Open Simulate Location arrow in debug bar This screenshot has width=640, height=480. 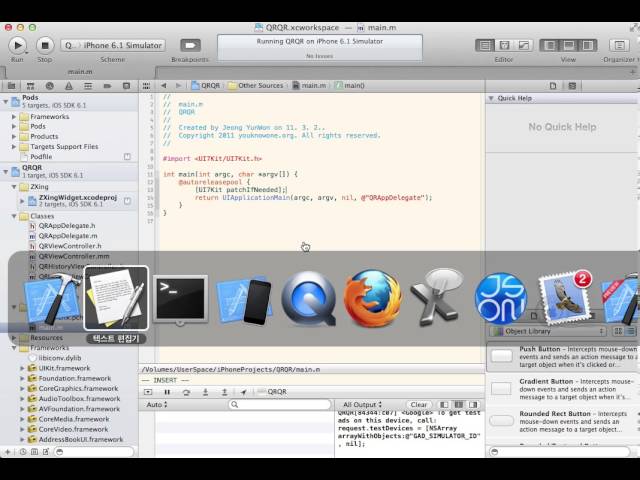click(x=243, y=392)
